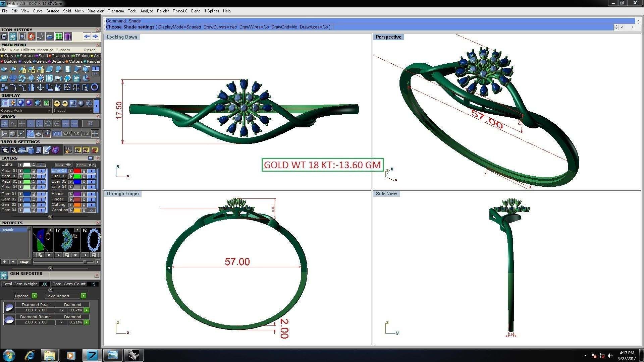Open the Shaded display mode dropdown
The width and height of the screenshot is (644, 362).
72,110
